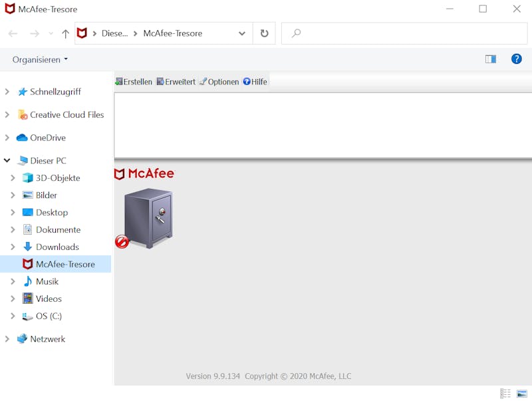Expand the Schnellzugriff tree node
Viewport: 532px width, 401px height.
coord(7,92)
